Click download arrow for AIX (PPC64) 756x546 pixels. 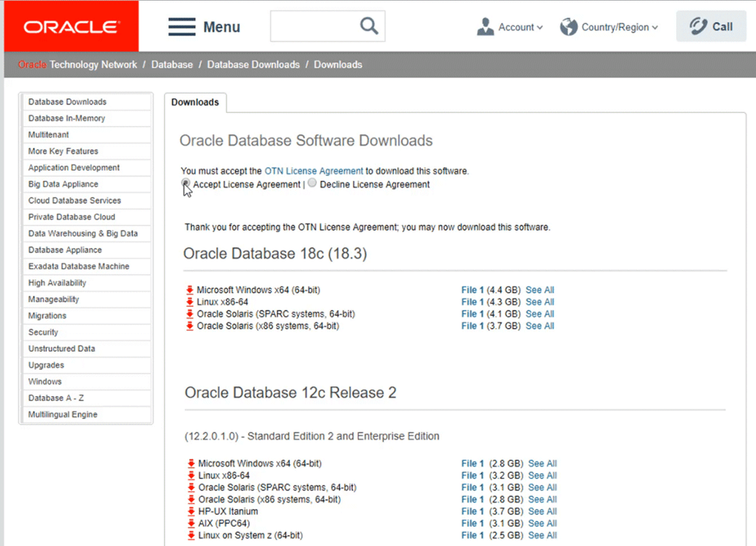(191, 523)
